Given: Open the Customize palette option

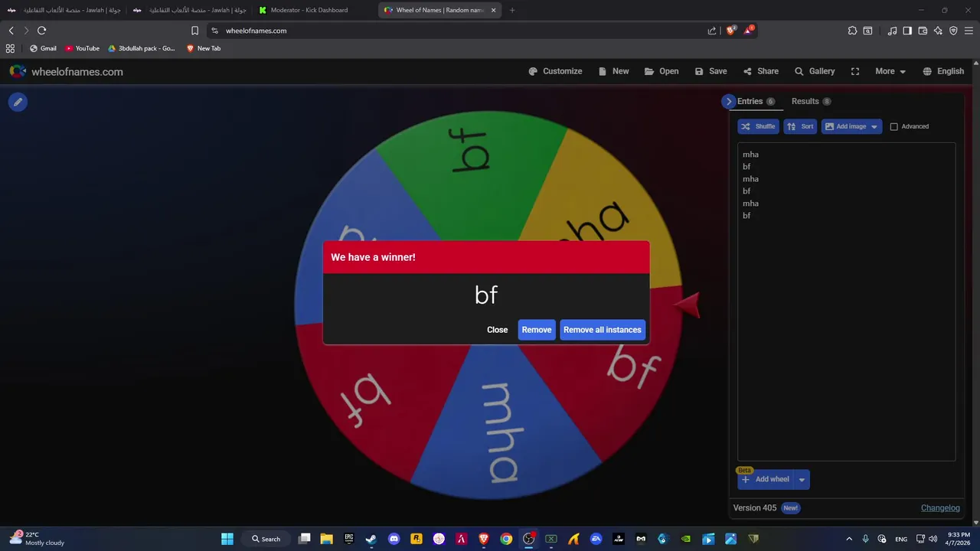Looking at the screenshot, I should click(555, 71).
